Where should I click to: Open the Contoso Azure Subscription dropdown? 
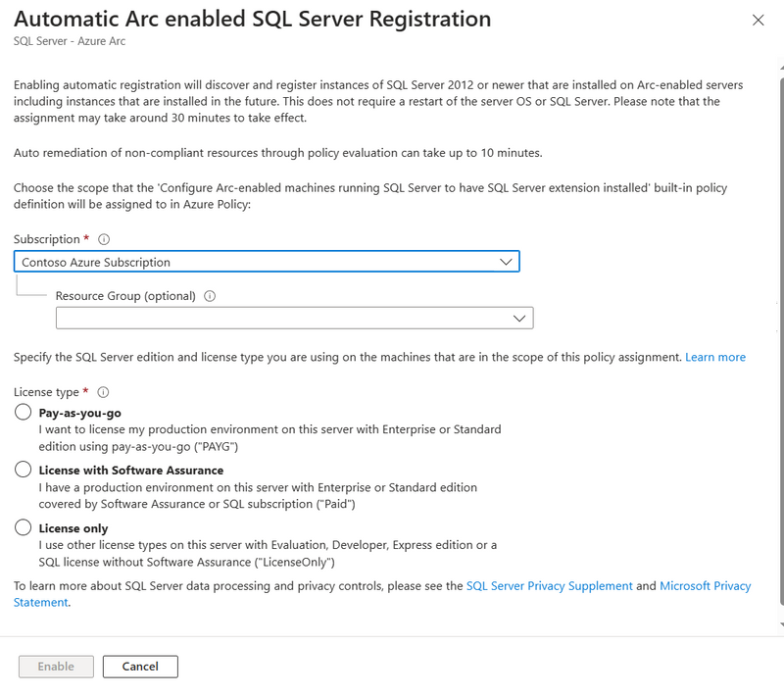(x=267, y=262)
